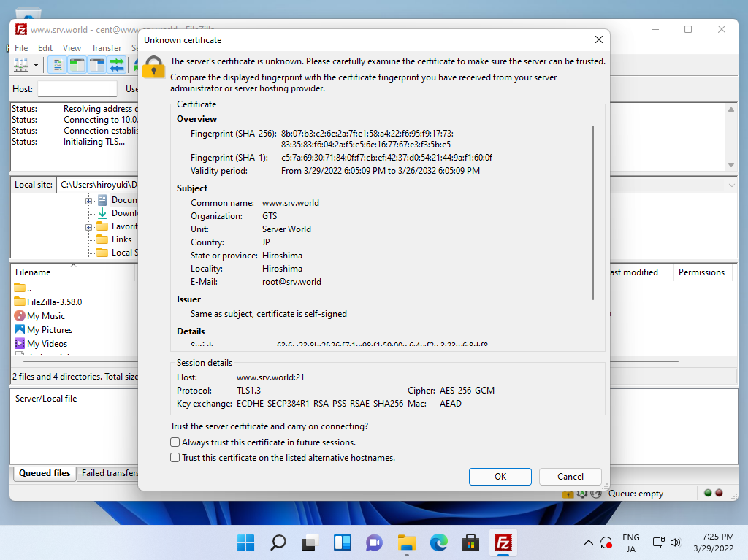This screenshot has width=748, height=560.
Task: Expand the Documents folder tree node
Action: pyautogui.click(x=89, y=200)
